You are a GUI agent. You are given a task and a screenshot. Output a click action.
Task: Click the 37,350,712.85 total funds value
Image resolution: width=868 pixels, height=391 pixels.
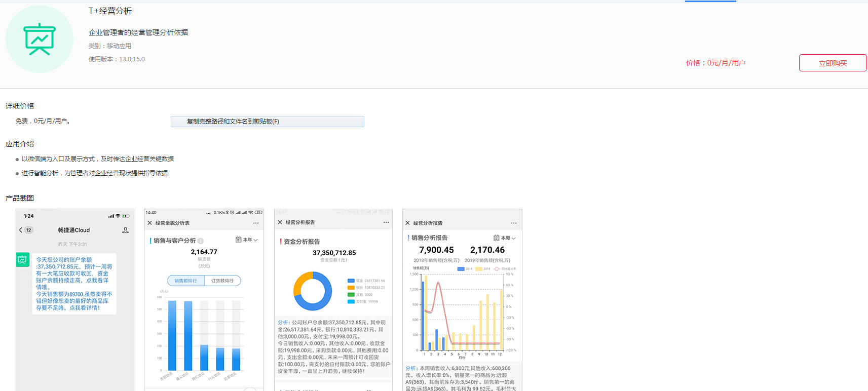click(334, 253)
